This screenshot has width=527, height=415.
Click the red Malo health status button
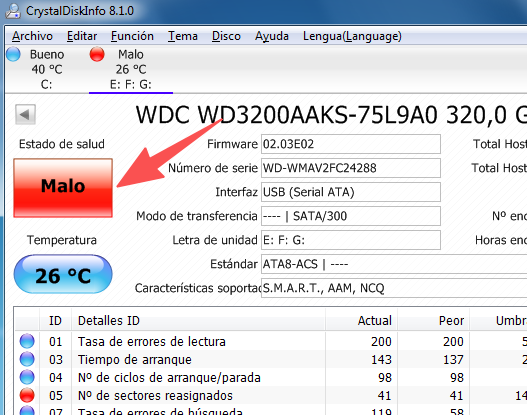(63, 188)
